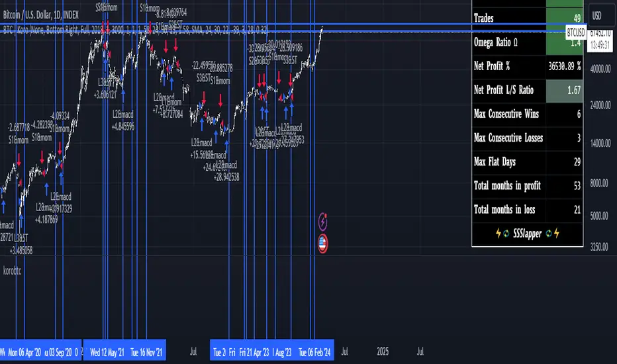Click the Max Consecutive Wins label

pyautogui.click(x=506, y=114)
